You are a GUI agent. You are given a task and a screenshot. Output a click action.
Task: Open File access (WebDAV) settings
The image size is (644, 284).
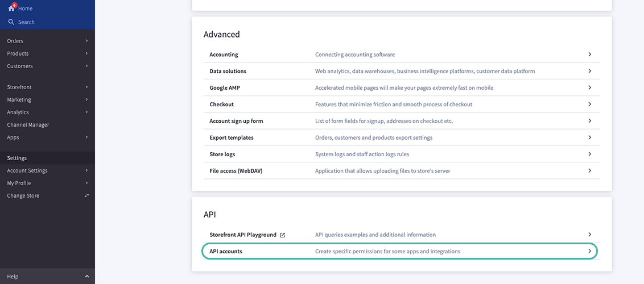point(236,170)
